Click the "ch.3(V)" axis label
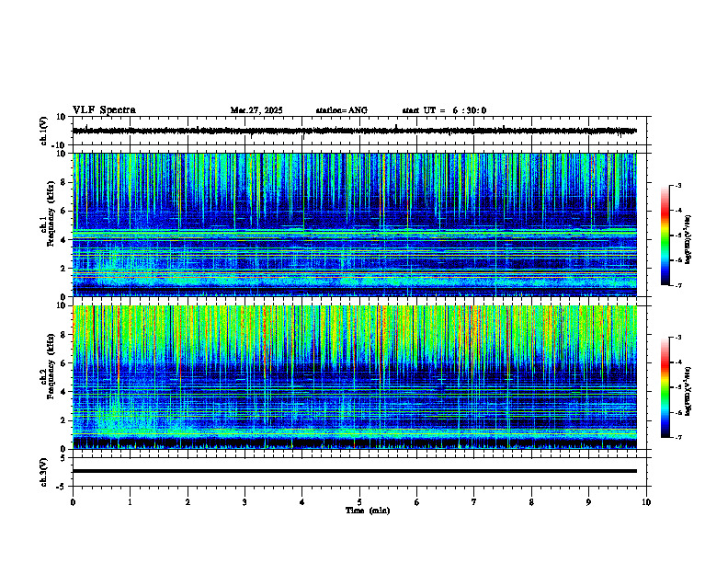728x563 pixels. click(x=43, y=472)
